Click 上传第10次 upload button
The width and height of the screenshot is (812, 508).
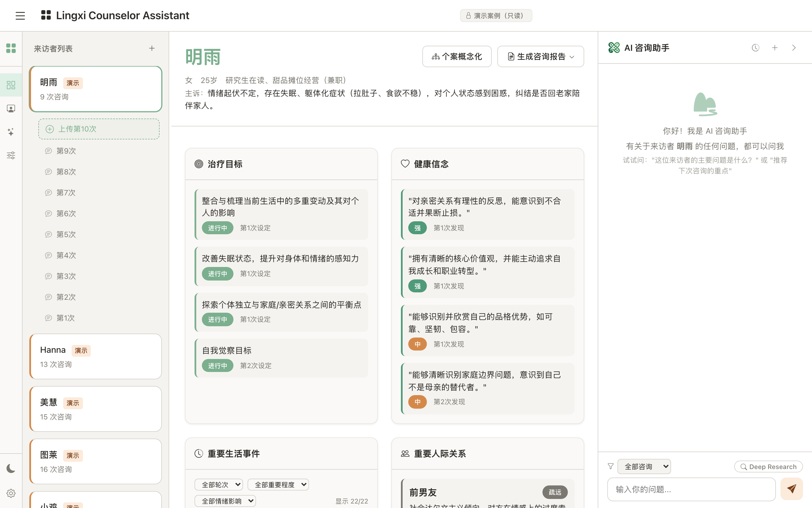point(99,129)
